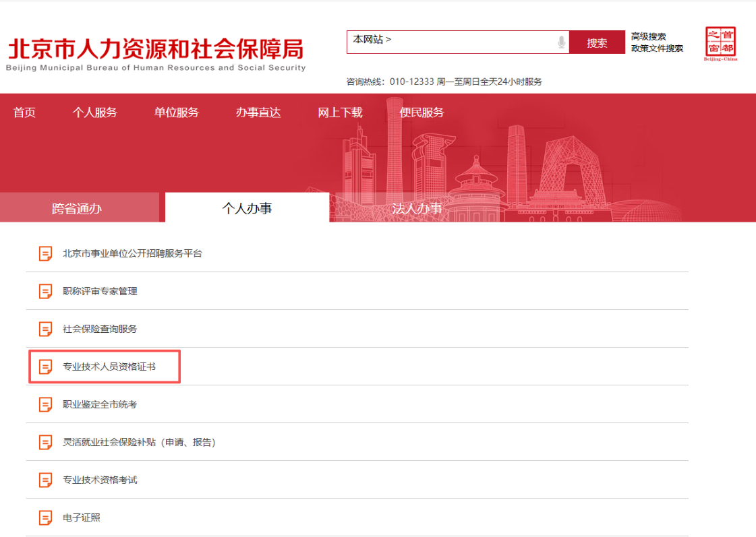Click the document icon beside 职业鉴定全市统考
Image resolution: width=756 pixels, height=537 pixels.
[45, 405]
